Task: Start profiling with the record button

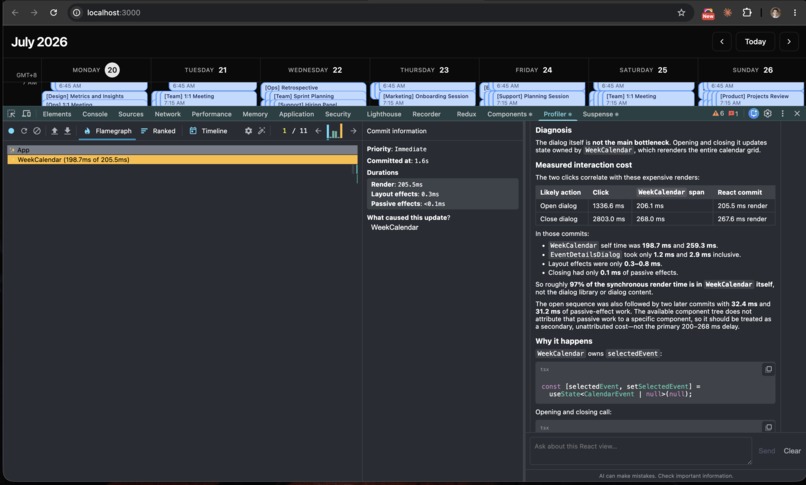Action: pos(11,131)
